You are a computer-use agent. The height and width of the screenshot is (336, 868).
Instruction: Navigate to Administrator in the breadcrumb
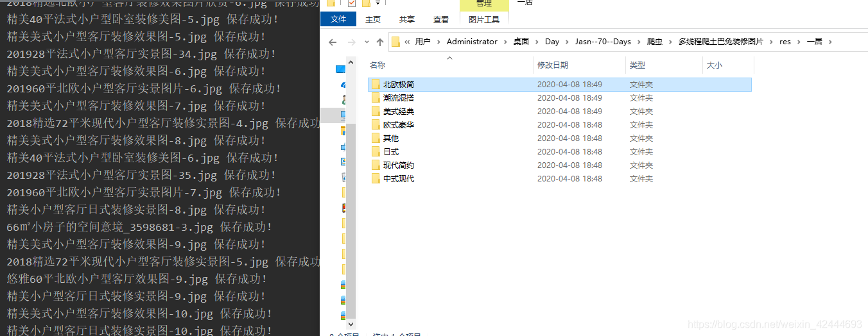pyautogui.click(x=472, y=42)
